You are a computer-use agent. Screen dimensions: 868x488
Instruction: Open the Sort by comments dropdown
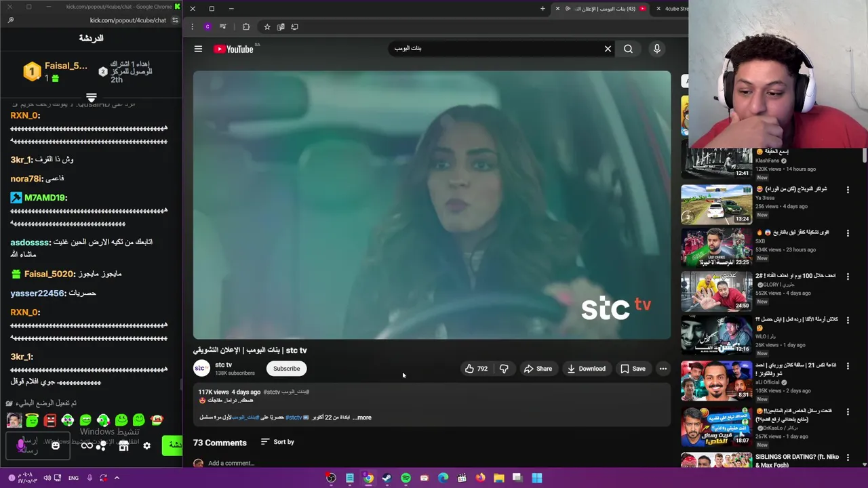277,442
